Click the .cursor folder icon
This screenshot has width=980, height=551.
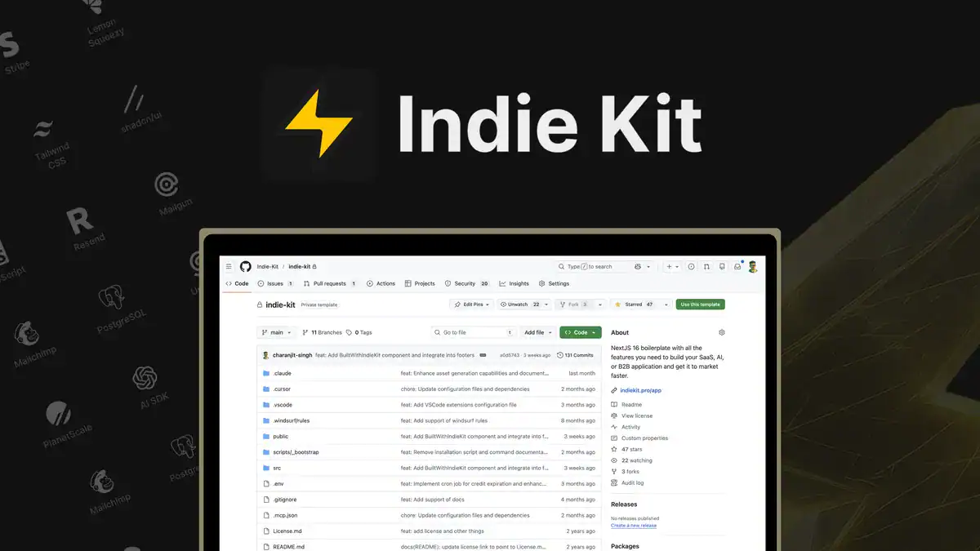click(x=266, y=389)
